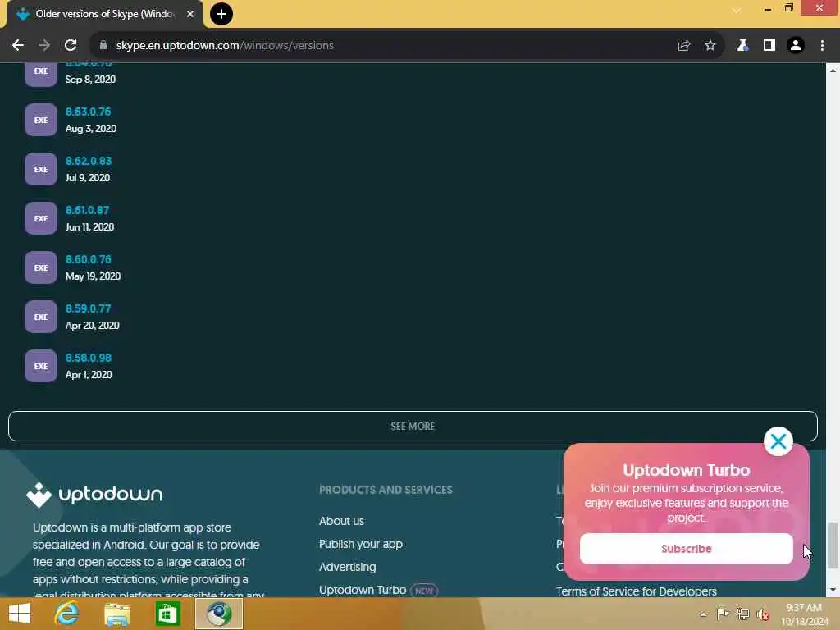The image size is (840, 630).
Task: Subscribe to Uptodown Turbo
Action: click(687, 549)
